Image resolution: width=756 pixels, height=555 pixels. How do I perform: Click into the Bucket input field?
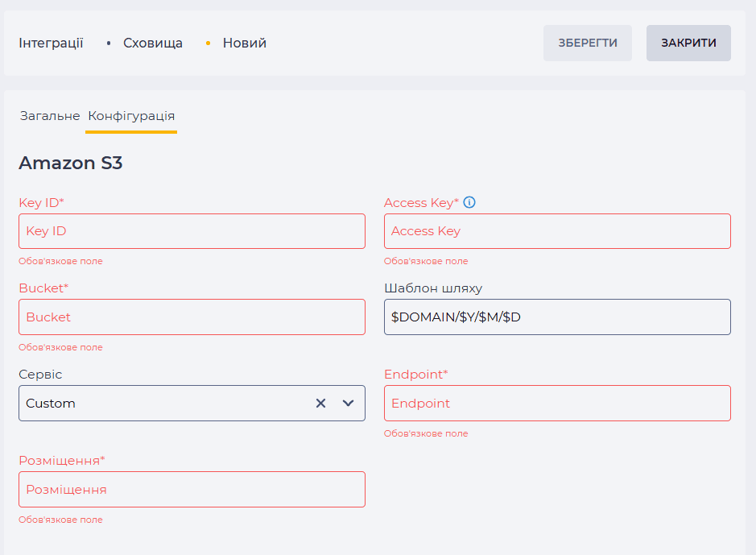[x=192, y=317]
